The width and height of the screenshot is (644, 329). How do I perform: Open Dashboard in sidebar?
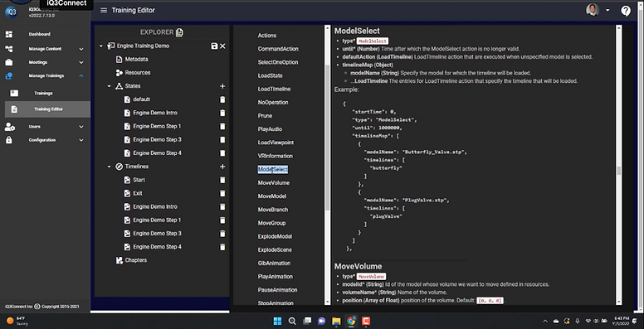(40, 34)
